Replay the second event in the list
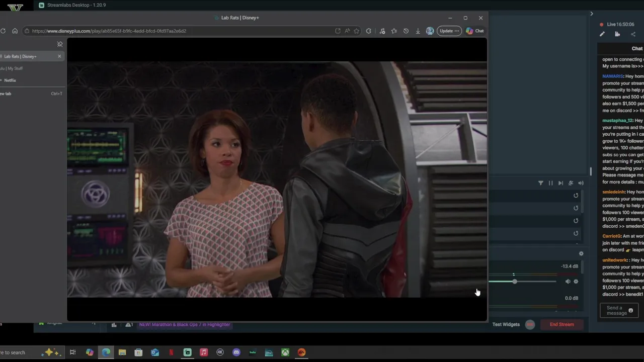Image resolution: width=644 pixels, height=362 pixels. (576, 208)
